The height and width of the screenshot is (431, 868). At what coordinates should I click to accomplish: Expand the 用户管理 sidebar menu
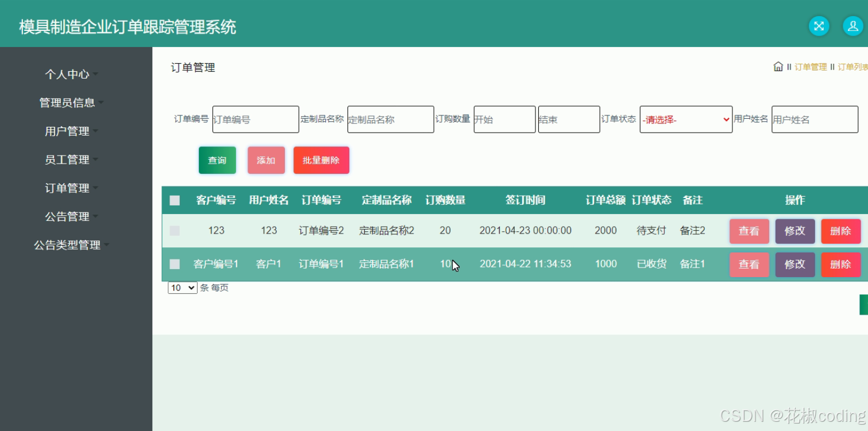(x=71, y=131)
